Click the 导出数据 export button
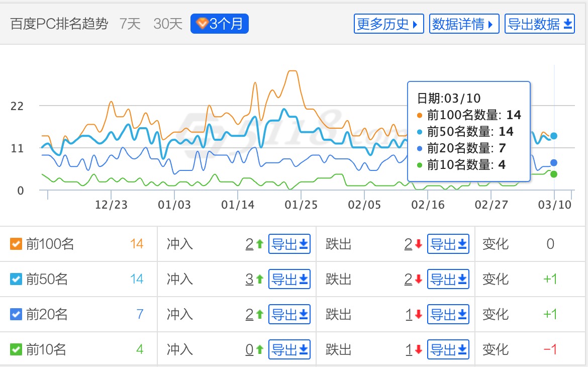Screen dimensions: 588x367 point(540,24)
